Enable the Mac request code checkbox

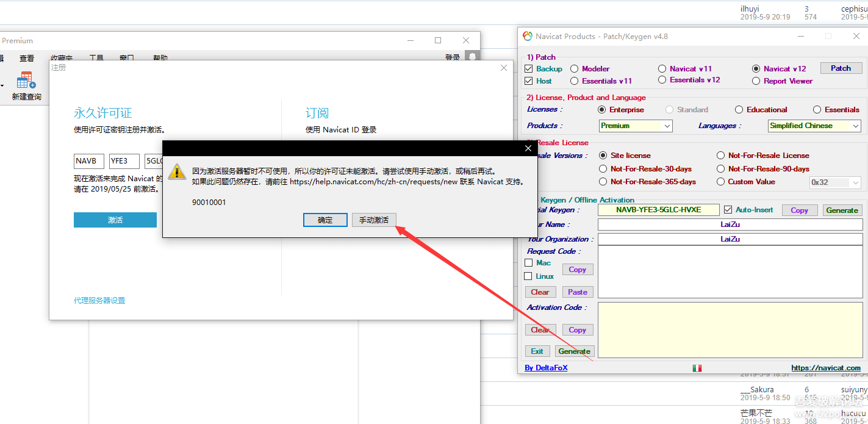[x=529, y=263]
